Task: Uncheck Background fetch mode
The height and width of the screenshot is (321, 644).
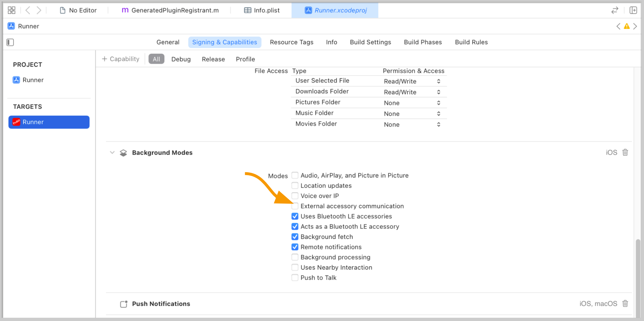Action: (295, 237)
